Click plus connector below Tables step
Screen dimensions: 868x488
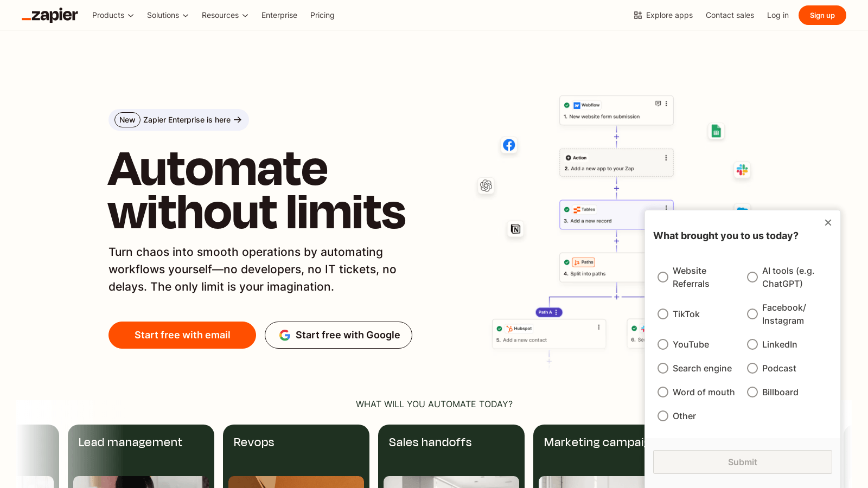click(x=616, y=241)
